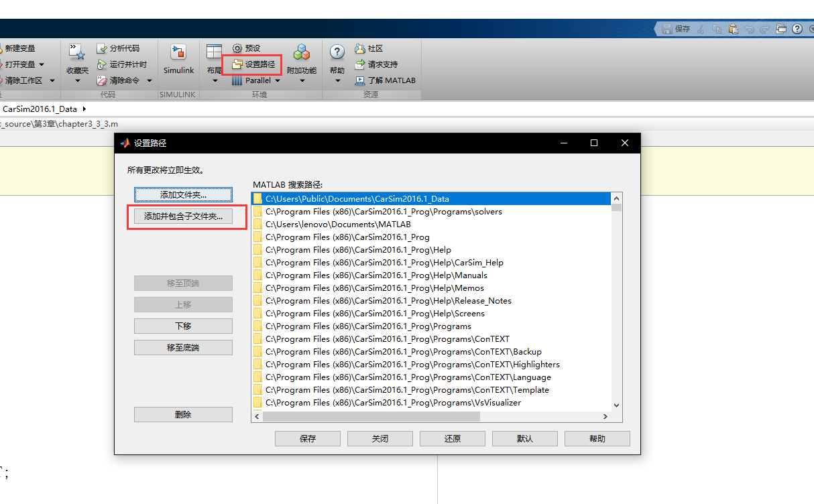
Task: Expand the arrow after CarSim2016.1_Data in the address bar
Action: [83, 109]
